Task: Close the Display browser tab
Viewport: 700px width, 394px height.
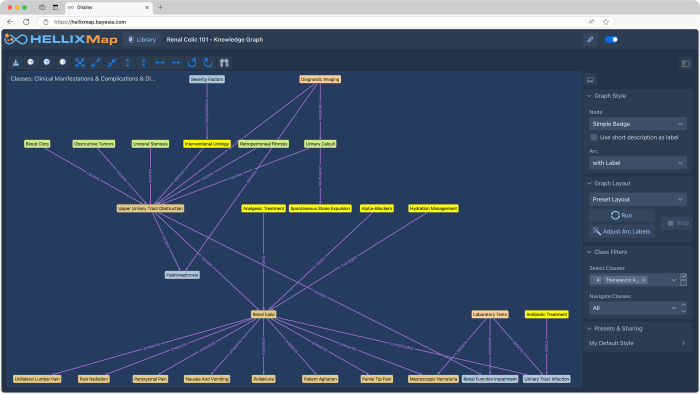Action: [x=147, y=7]
